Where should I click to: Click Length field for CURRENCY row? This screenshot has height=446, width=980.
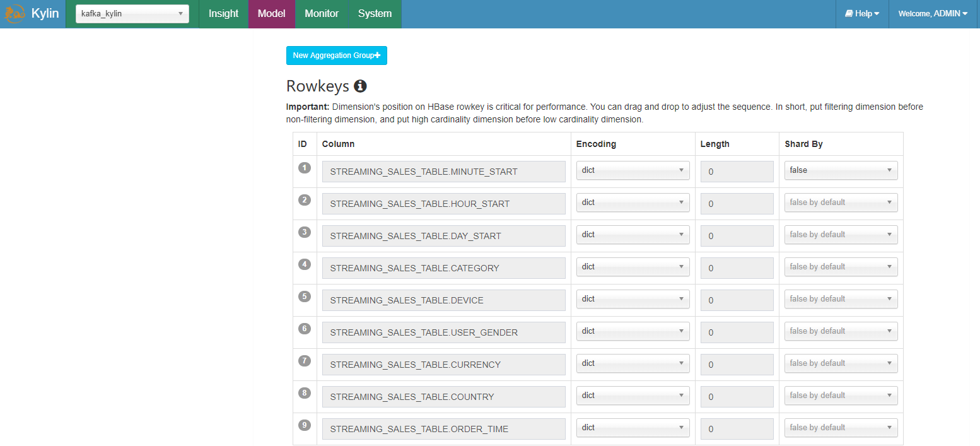tap(737, 365)
